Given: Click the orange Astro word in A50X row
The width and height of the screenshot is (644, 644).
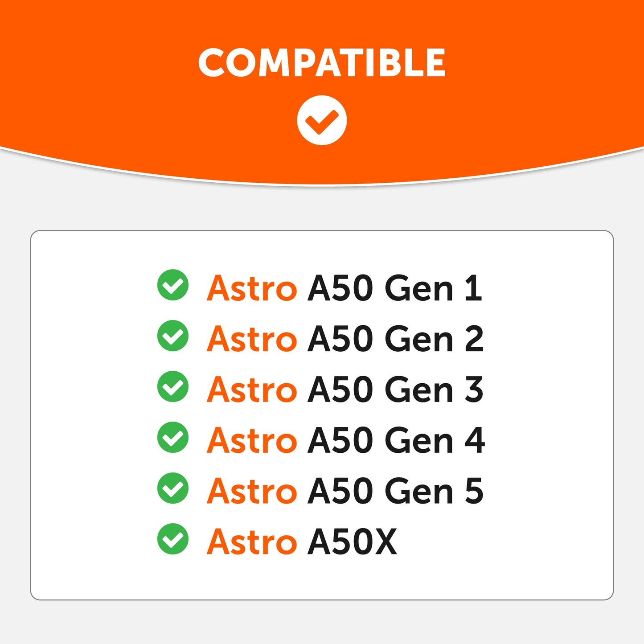Looking at the screenshot, I should click(252, 542).
